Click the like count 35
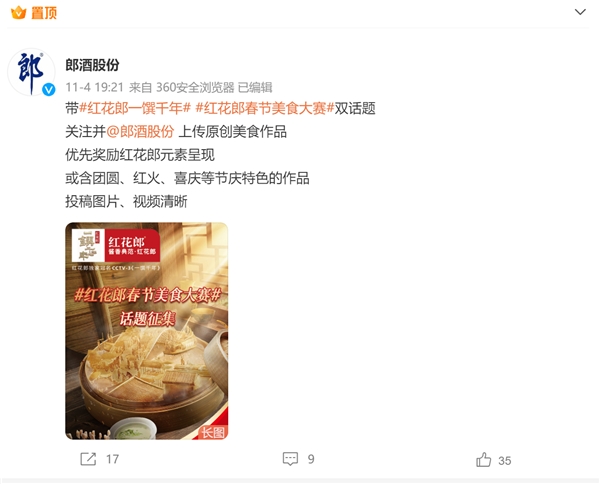This screenshot has width=600, height=484. 505,461
